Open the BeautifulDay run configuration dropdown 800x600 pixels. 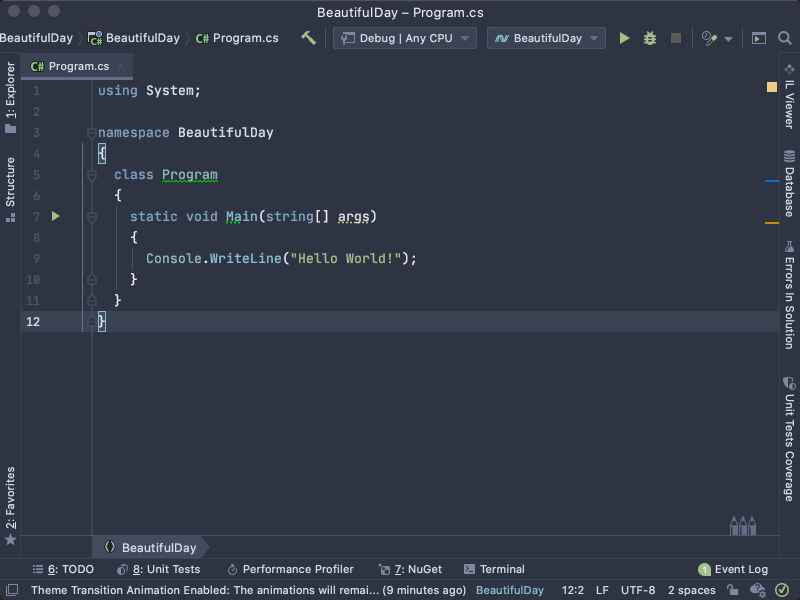point(546,38)
